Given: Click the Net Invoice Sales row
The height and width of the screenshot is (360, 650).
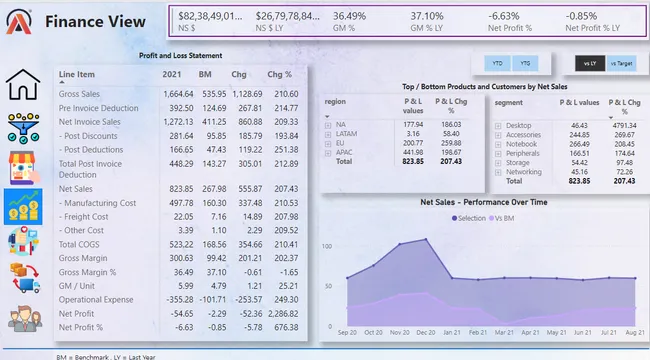Looking at the screenshot, I should tap(179, 122).
